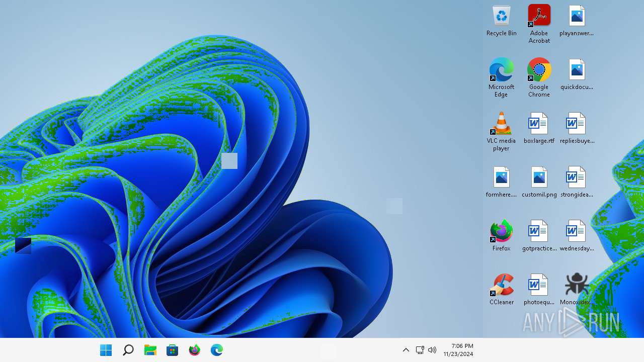
Task: Select the gotpractice Word document icon
Action: click(x=539, y=236)
